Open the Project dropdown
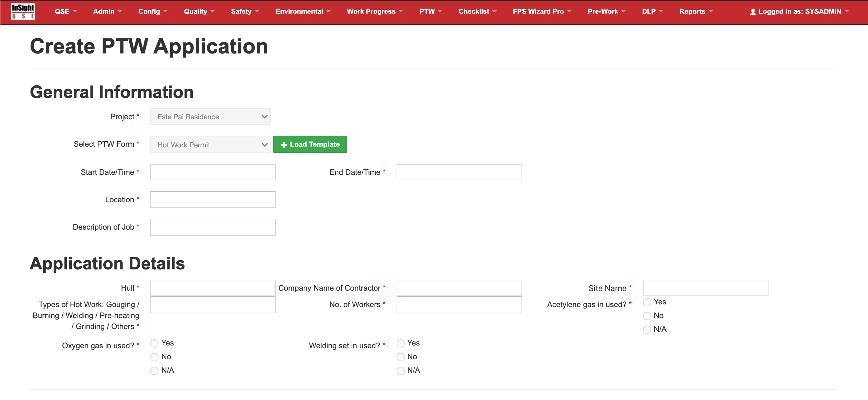868x400 pixels. [x=210, y=117]
